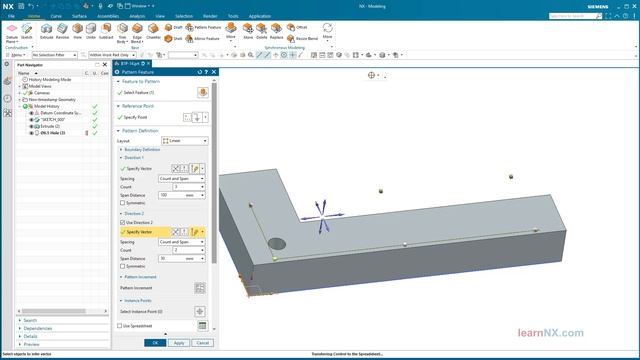
Task: Click the command search box
Action: pyautogui.click(x=575, y=16)
